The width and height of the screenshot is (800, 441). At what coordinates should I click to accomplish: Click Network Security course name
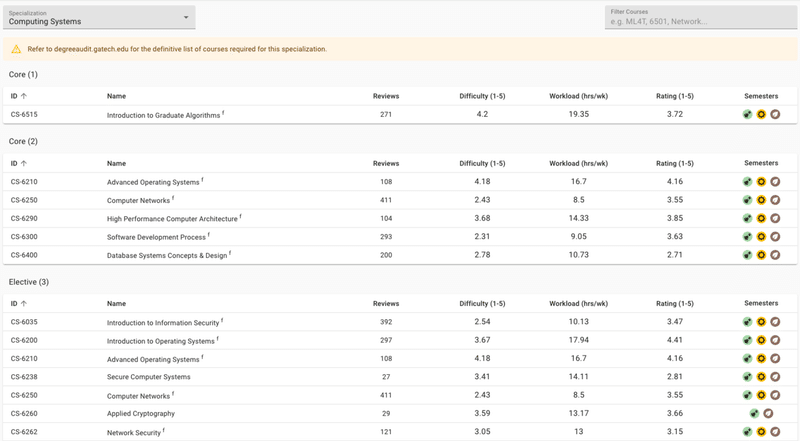pos(134,433)
